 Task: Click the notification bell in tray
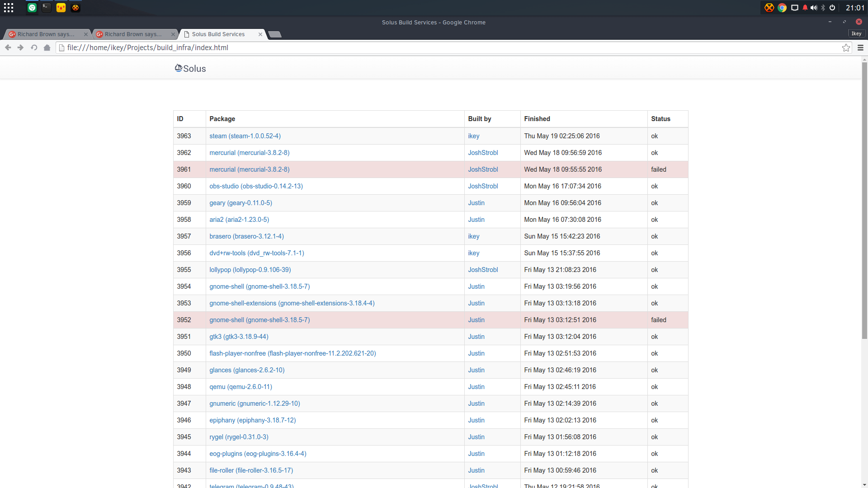(805, 8)
